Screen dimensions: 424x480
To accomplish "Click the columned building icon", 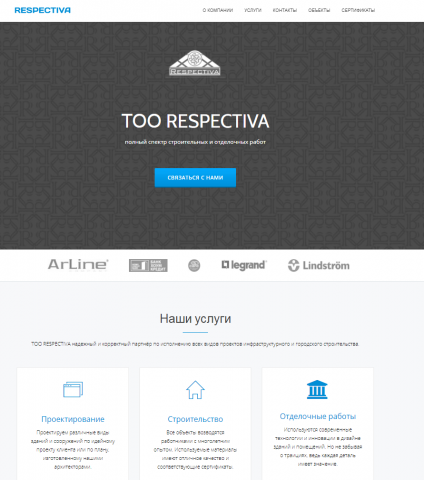I will (317, 389).
